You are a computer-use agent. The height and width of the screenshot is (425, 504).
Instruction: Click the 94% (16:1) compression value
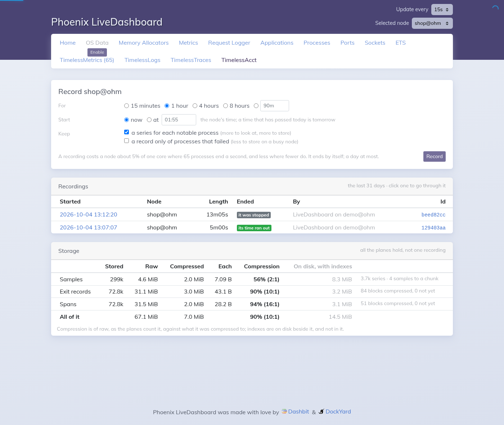265,304
